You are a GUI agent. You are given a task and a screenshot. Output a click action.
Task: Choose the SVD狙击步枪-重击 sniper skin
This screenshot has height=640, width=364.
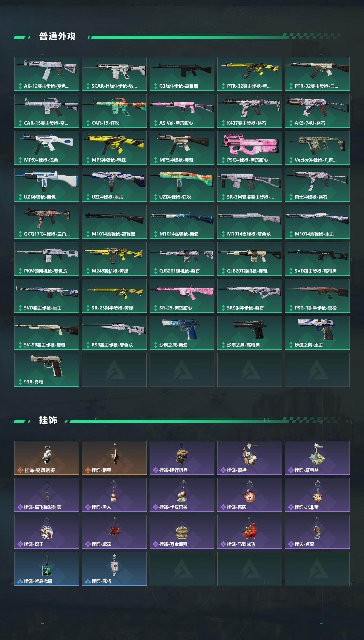point(47,296)
